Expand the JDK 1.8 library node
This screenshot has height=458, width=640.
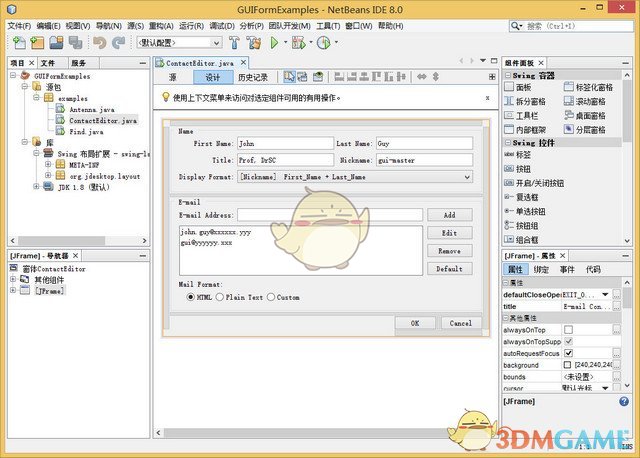click(x=36, y=187)
